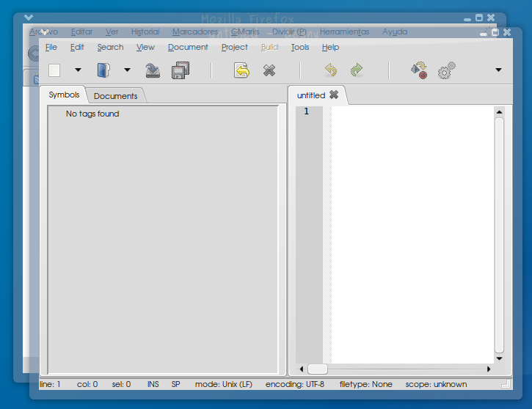Click the Open file book icon
532x409 pixels.
(103, 70)
